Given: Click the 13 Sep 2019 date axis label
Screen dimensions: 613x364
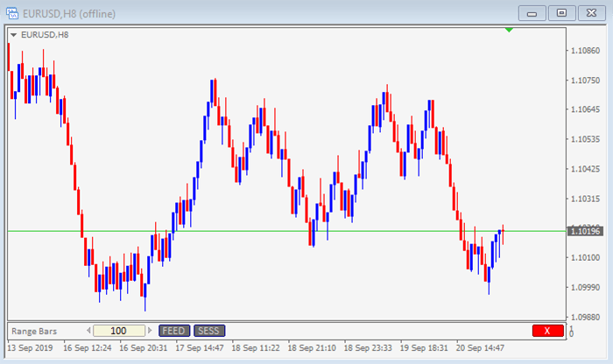Looking at the screenshot, I should point(30,347).
